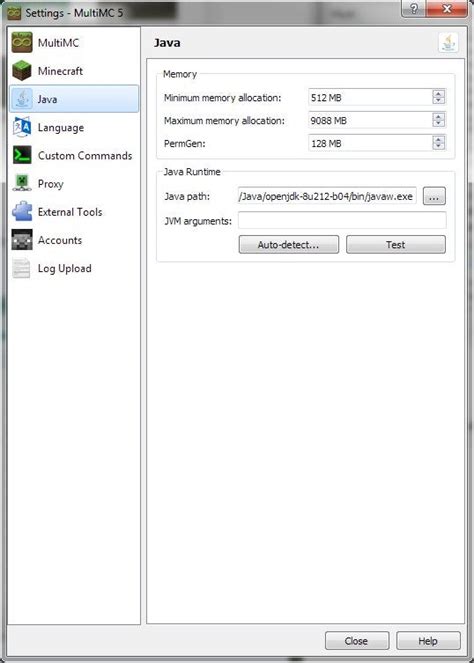Decrease maximum memory allocation with down arrow

point(439,123)
